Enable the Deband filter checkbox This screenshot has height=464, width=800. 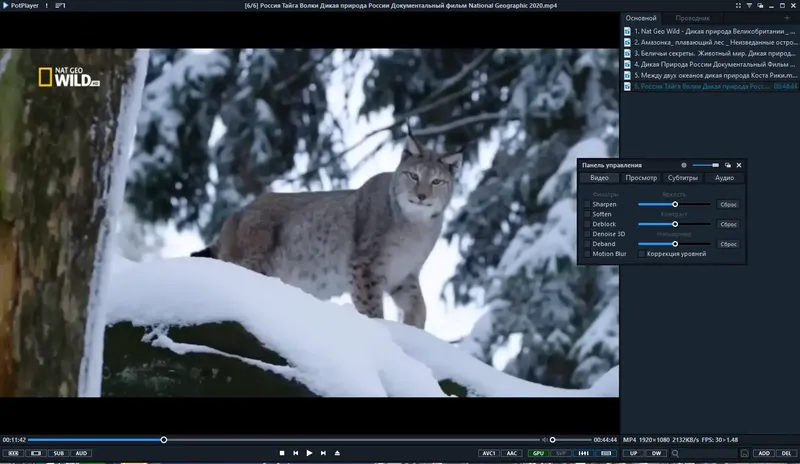[587, 244]
